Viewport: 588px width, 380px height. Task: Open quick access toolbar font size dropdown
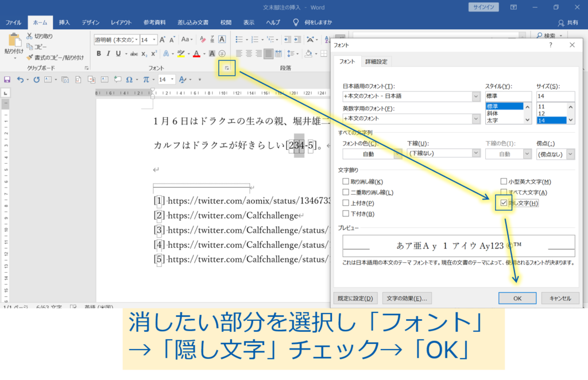(x=172, y=79)
